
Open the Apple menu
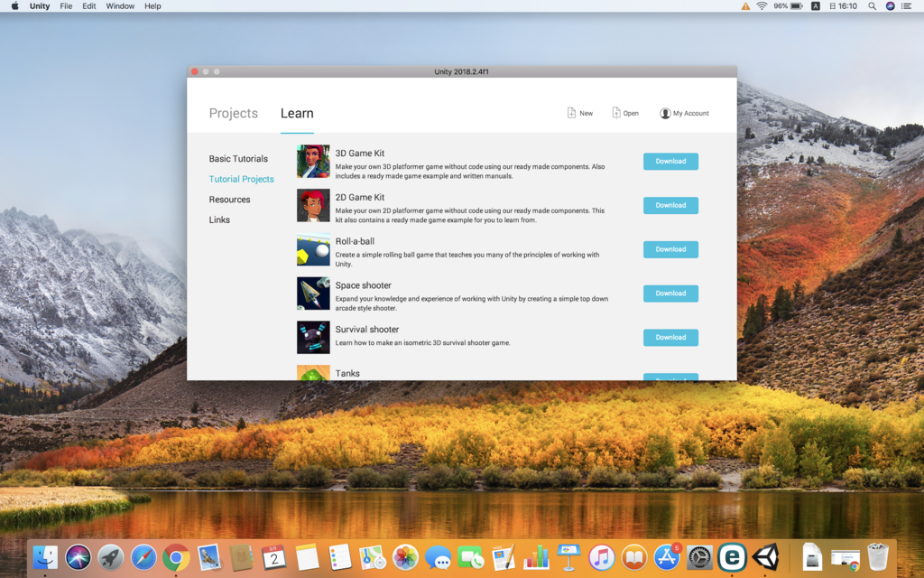click(14, 6)
